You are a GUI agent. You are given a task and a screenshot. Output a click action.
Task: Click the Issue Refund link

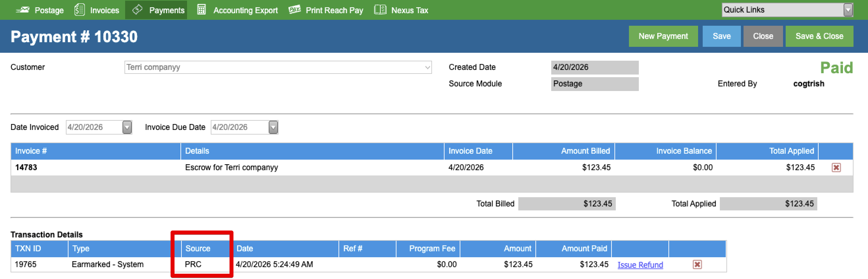pyautogui.click(x=640, y=265)
